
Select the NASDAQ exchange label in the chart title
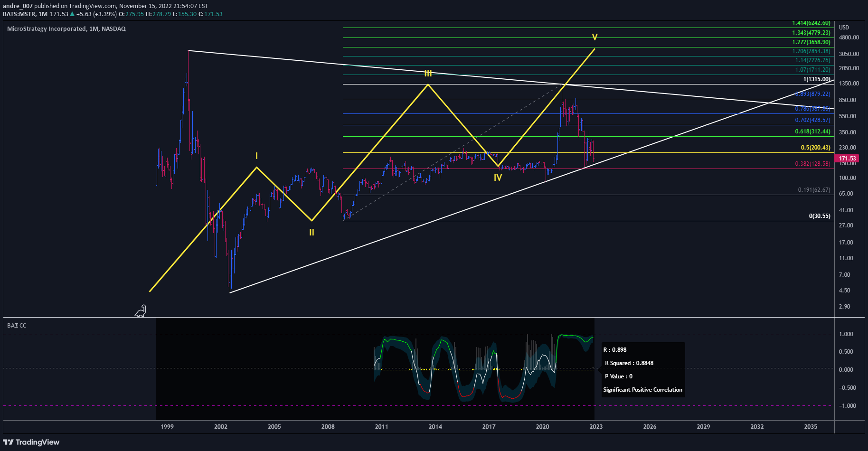(113, 28)
